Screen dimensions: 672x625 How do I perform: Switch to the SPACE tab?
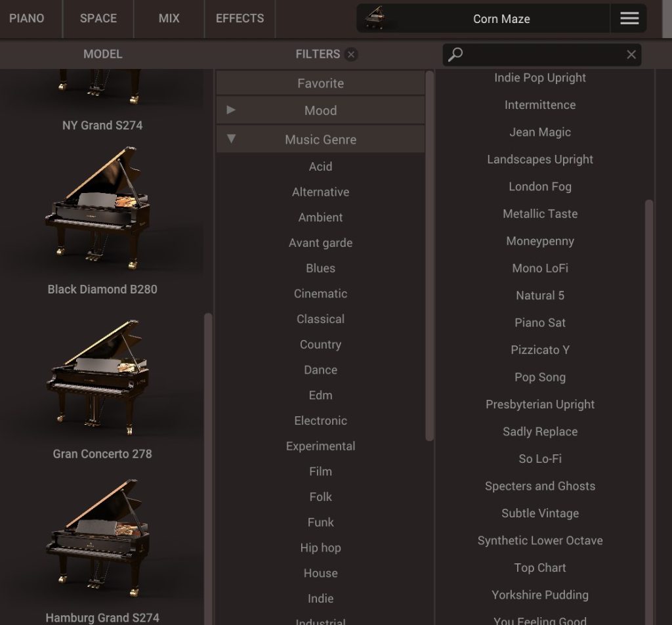click(x=98, y=18)
